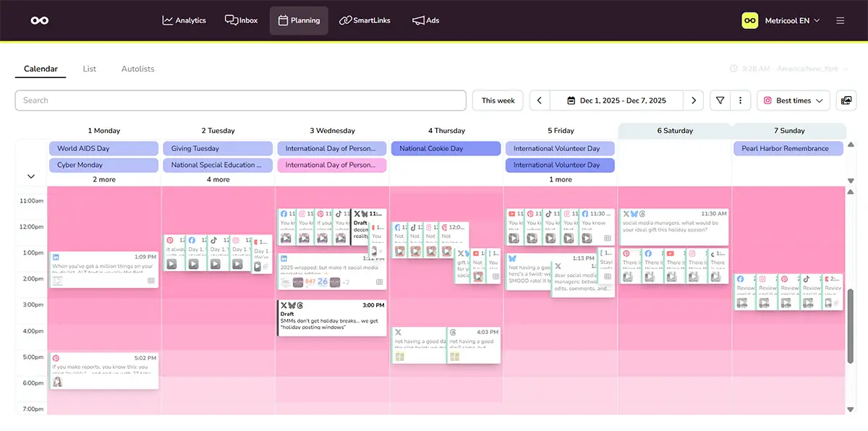Open SmartLinks from the top navigation
This screenshot has width=868, height=431.
tap(365, 21)
